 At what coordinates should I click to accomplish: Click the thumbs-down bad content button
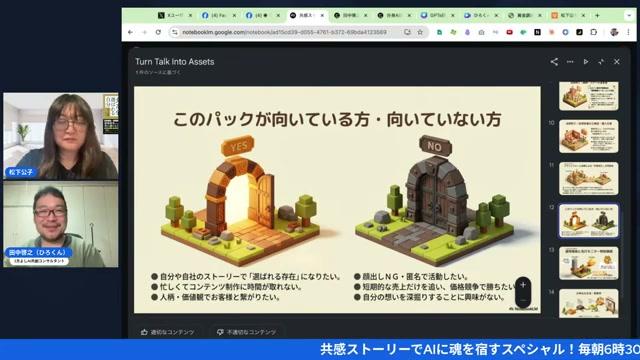pos(247,332)
